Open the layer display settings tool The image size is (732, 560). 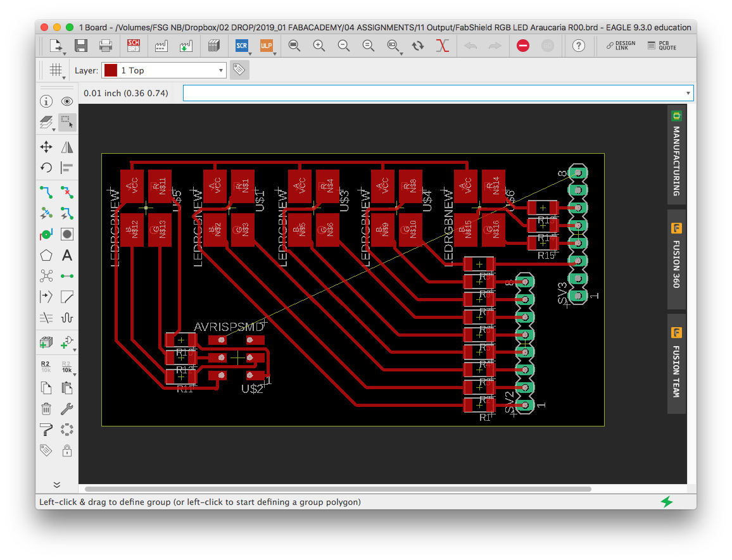click(46, 122)
